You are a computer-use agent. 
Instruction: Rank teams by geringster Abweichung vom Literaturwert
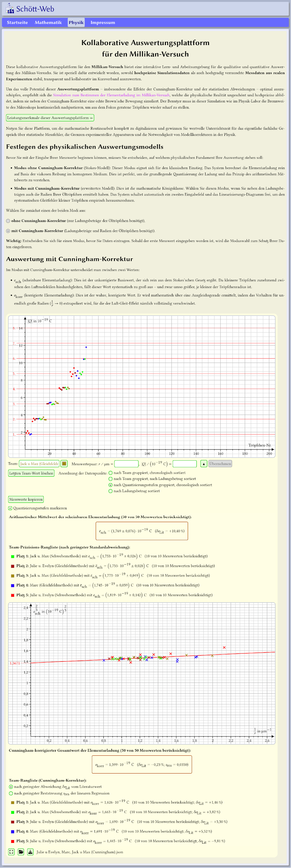[11, 787]
